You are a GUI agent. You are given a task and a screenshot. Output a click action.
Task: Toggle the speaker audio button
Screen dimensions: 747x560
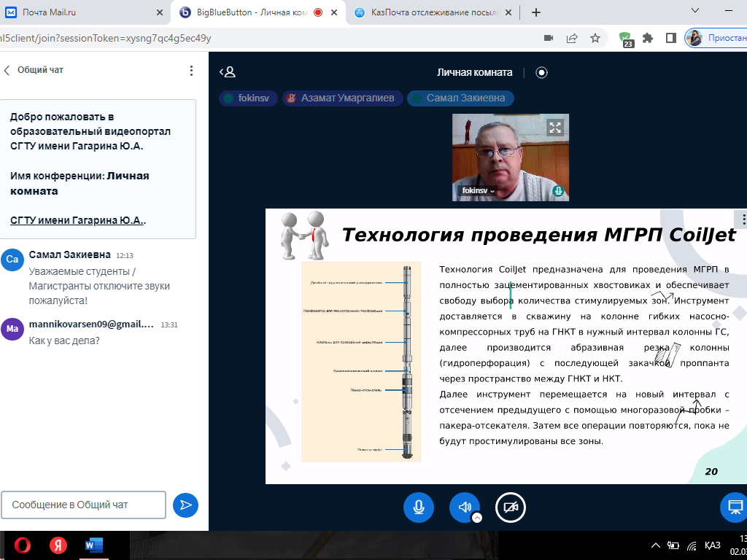(x=464, y=507)
